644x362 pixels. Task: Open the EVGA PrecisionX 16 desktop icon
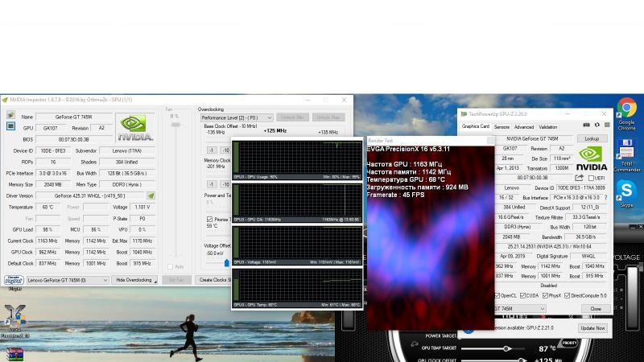click(x=14, y=321)
